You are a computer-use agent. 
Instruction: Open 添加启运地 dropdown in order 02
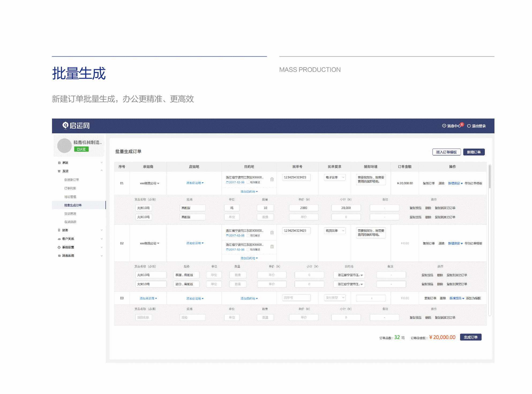[x=195, y=243]
